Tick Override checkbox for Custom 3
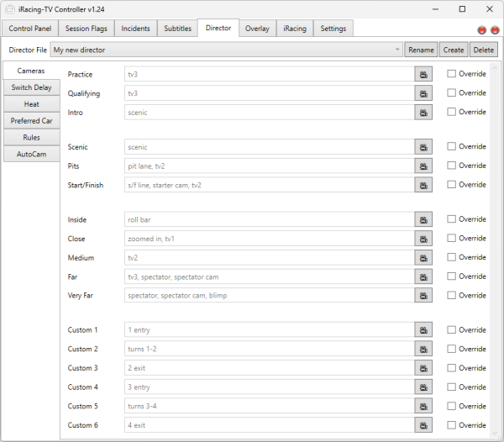Image resolution: width=504 pixels, height=442 pixels. coord(452,368)
